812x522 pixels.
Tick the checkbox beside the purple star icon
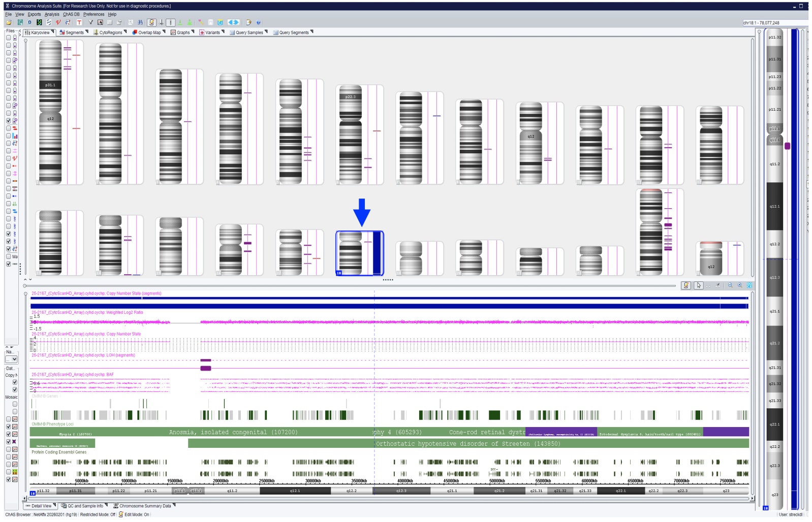pyautogui.click(x=8, y=442)
